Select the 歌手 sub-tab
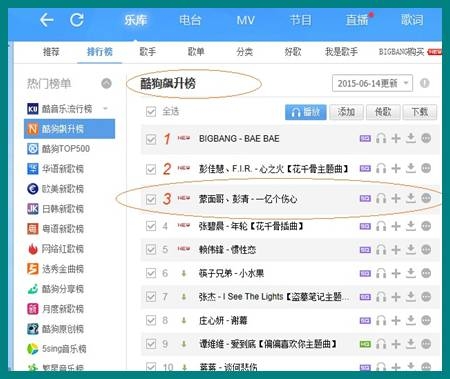This screenshot has height=379, width=450. tap(148, 52)
